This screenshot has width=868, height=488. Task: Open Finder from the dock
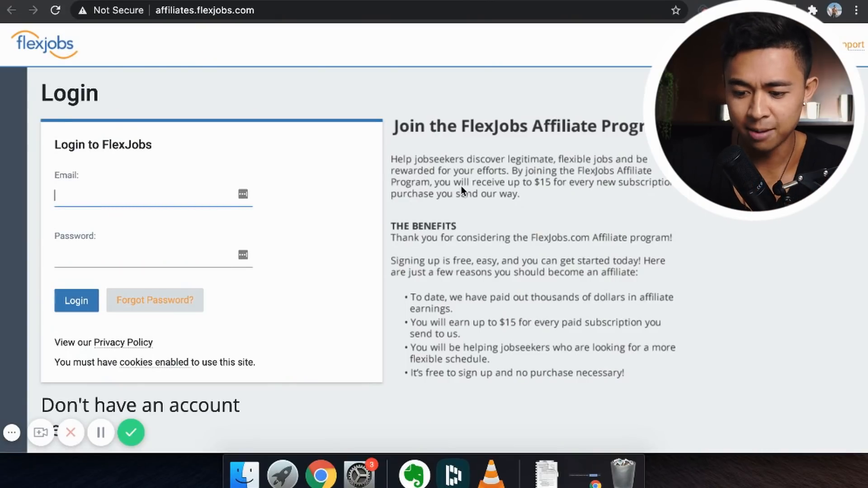(244, 474)
